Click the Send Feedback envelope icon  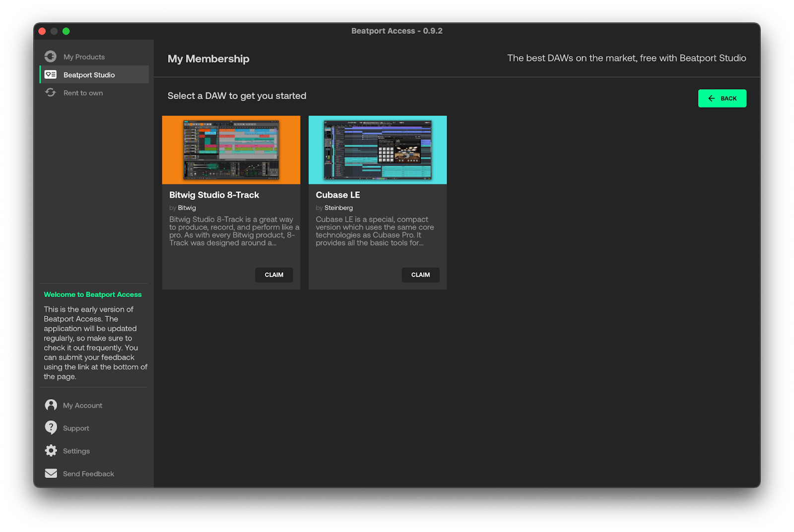tap(51, 473)
